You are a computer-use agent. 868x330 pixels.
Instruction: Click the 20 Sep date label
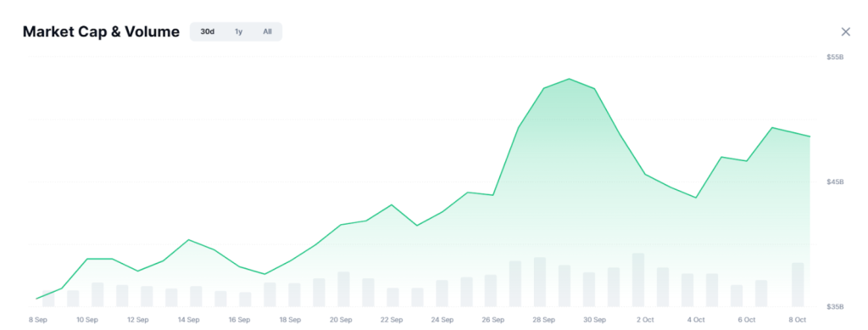click(x=341, y=320)
